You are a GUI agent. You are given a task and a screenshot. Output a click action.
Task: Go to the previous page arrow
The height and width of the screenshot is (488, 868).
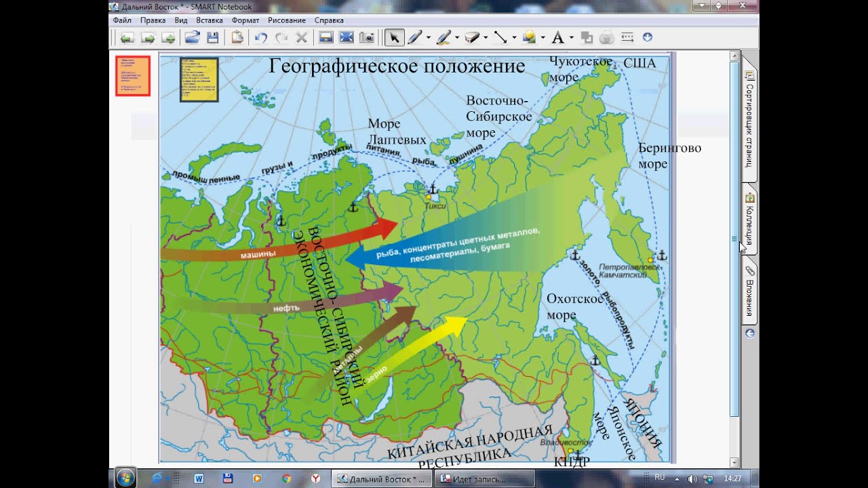126,38
